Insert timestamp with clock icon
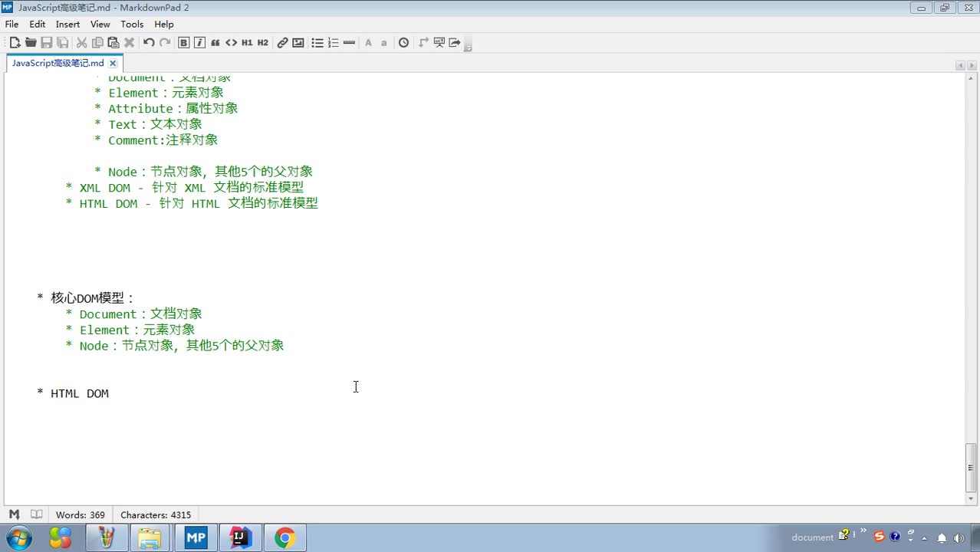The image size is (980, 552). pyautogui.click(x=404, y=43)
